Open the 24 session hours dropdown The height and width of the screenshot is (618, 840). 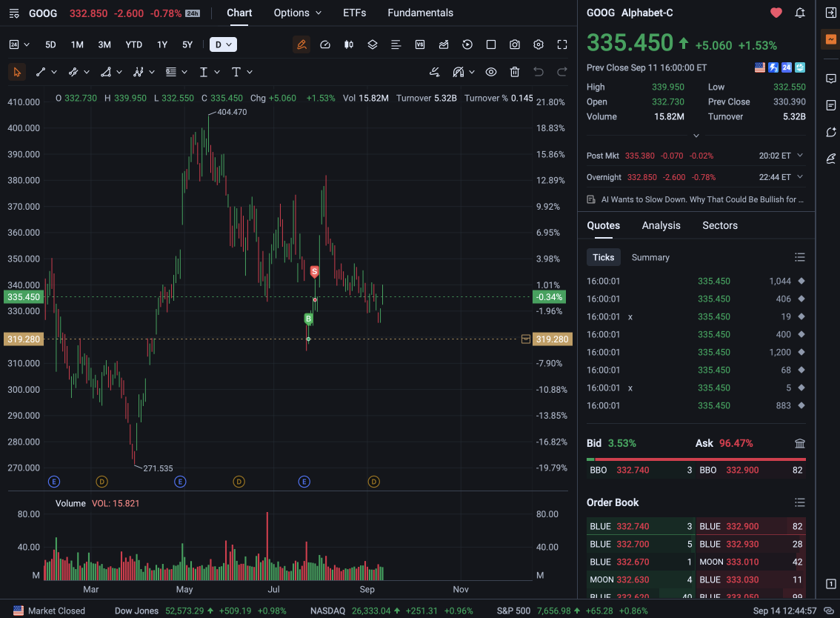[x=19, y=44]
